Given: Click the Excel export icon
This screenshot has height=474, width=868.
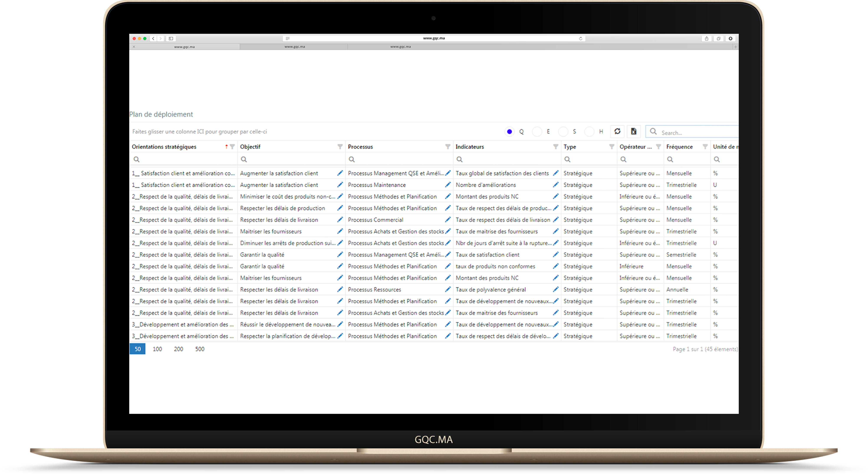Looking at the screenshot, I should pos(633,131).
